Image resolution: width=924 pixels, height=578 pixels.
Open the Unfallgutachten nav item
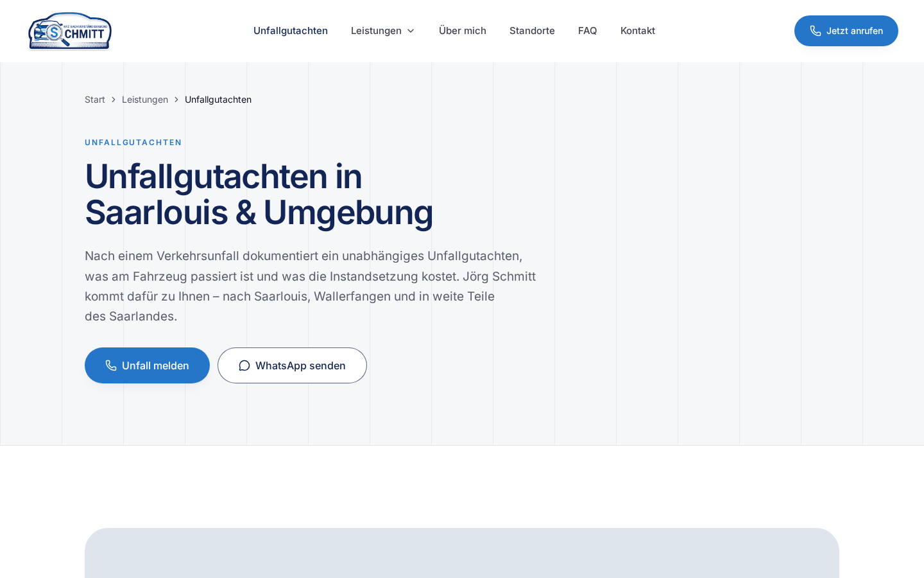point(291,31)
